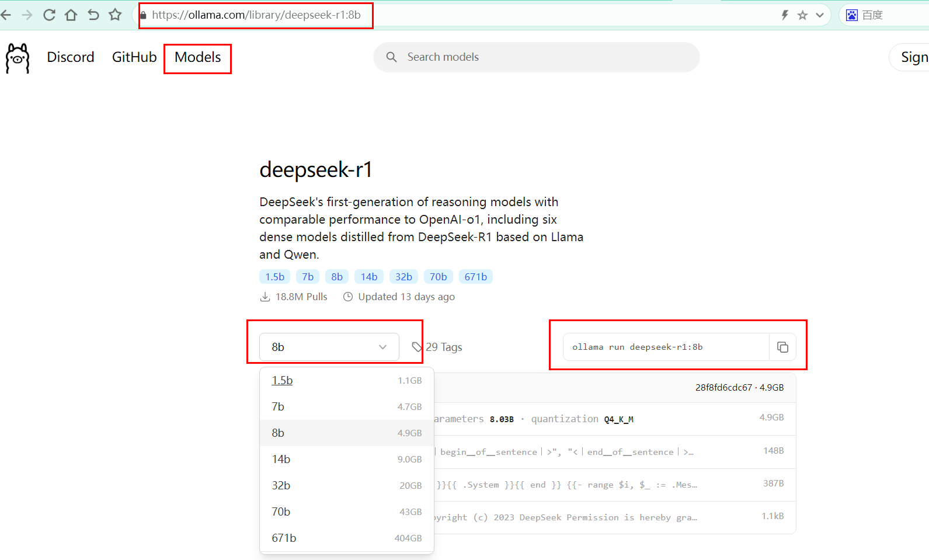This screenshot has width=929, height=560.
Task: Choose 8b 4.9GB from the dropdown
Action: pyautogui.click(x=347, y=433)
